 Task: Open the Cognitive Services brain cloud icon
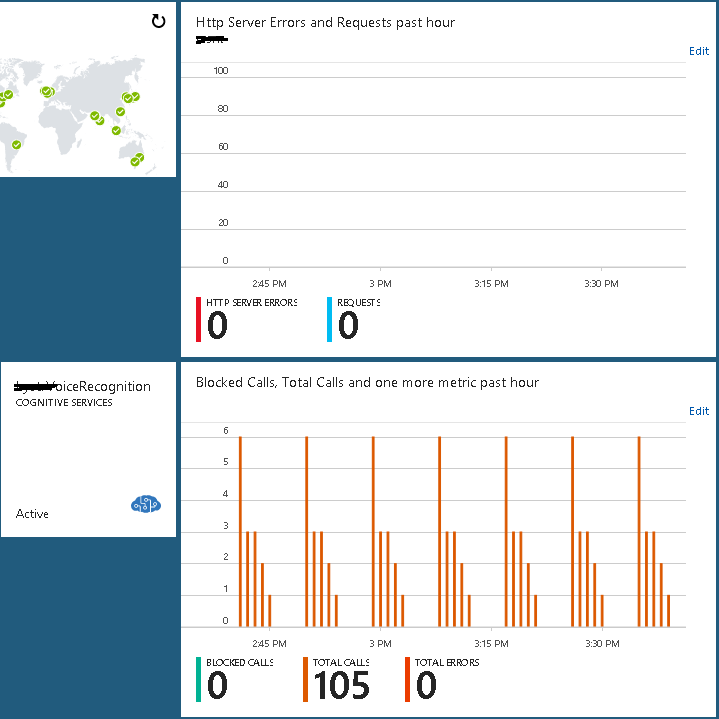[146, 504]
